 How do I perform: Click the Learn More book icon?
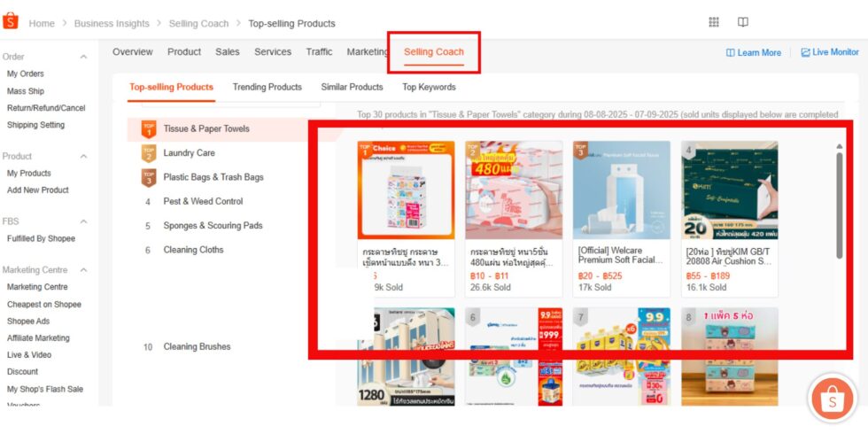730,52
